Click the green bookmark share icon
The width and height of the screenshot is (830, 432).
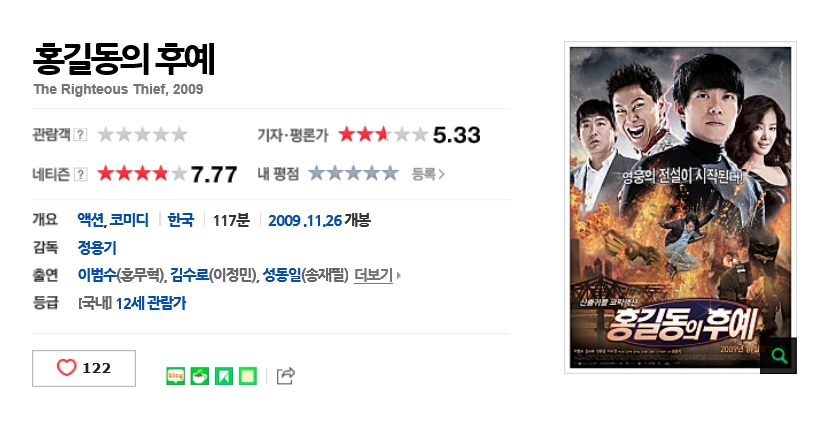[224, 376]
